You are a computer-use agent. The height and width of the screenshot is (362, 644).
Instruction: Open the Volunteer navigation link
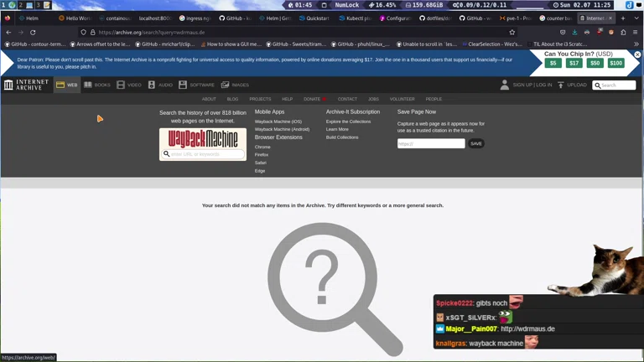click(402, 99)
